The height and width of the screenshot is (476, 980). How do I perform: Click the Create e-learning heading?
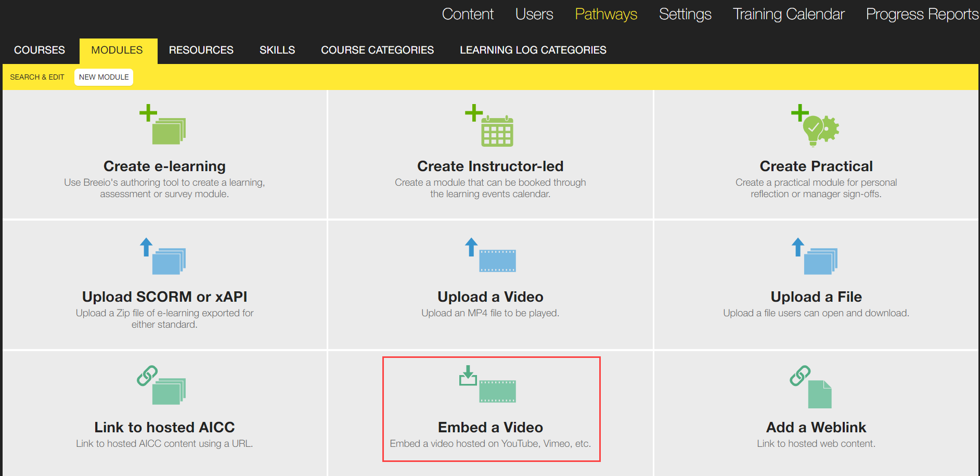click(x=164, y=166)
